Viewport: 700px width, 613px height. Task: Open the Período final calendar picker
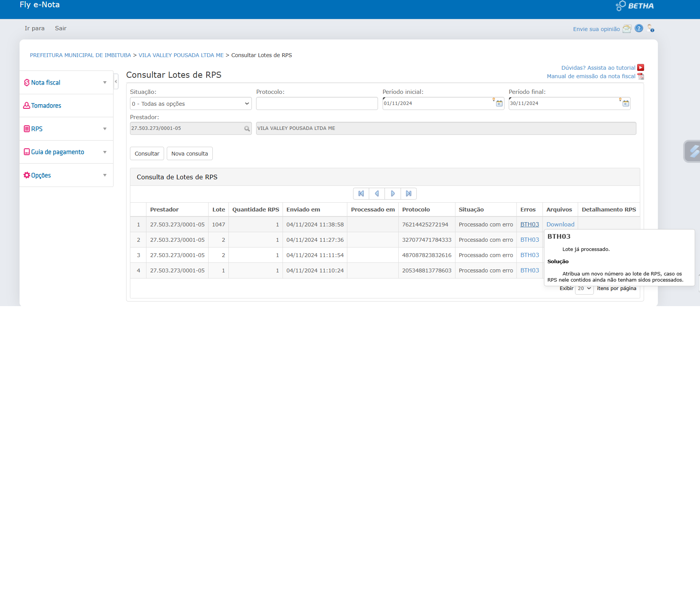pos(626,103)
